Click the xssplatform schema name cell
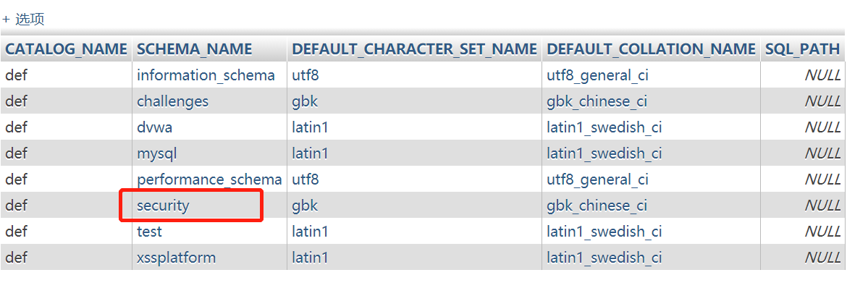Screen dimensions: 868x296 pos(176,258)
